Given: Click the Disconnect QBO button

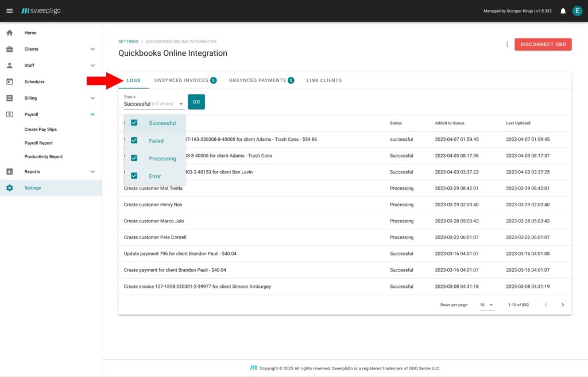Looking at the screenshot, I should pos(543,44).
